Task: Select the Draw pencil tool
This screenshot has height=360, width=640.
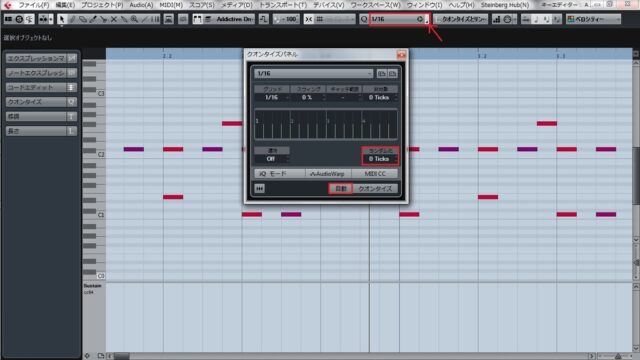Action: click(x=72, y=19)
